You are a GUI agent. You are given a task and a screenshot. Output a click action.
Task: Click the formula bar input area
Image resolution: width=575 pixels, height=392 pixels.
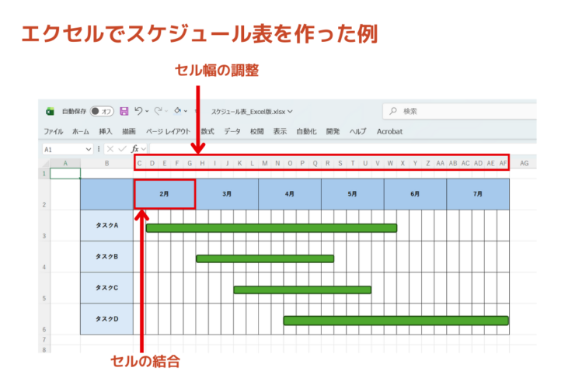pos(343,149)
